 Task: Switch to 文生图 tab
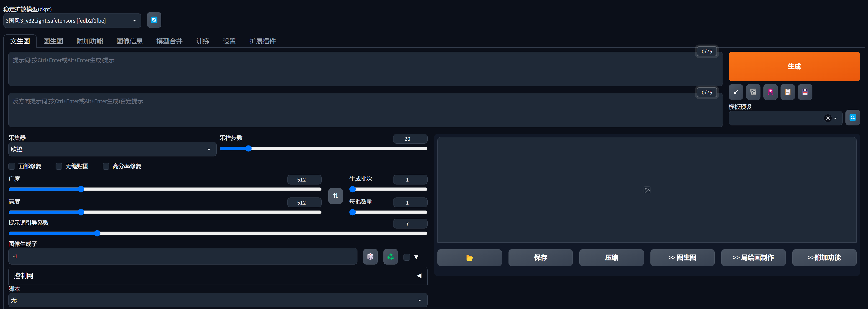(x=20, y=41)
